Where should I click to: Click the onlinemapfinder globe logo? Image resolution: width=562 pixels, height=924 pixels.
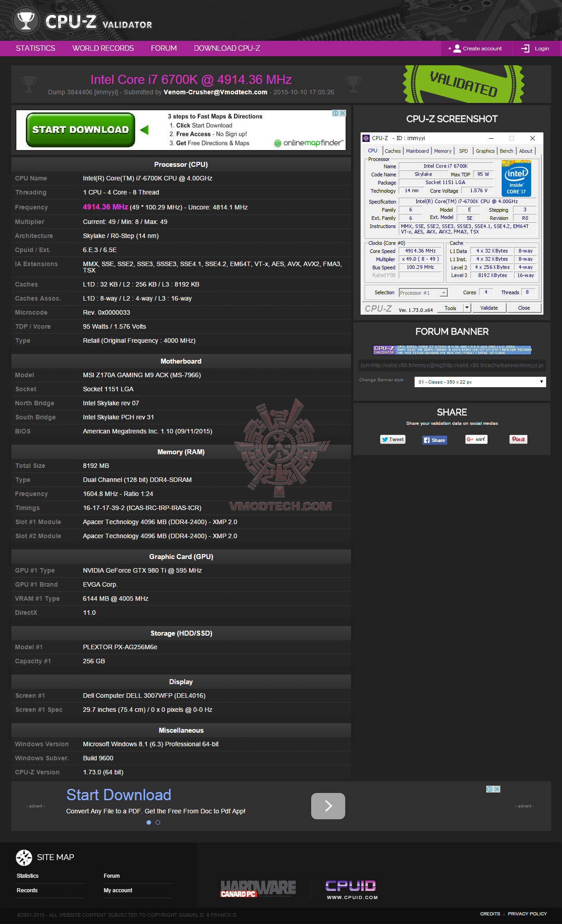click(278, 143)
